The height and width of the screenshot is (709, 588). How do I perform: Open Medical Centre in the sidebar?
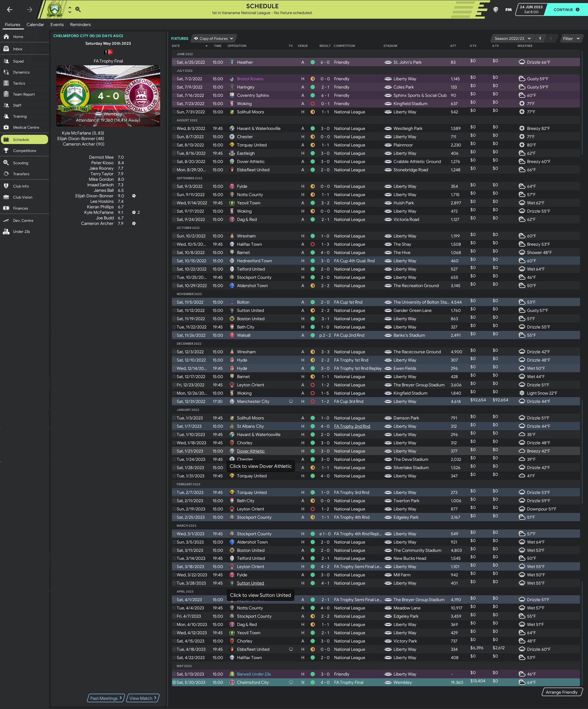24,127
